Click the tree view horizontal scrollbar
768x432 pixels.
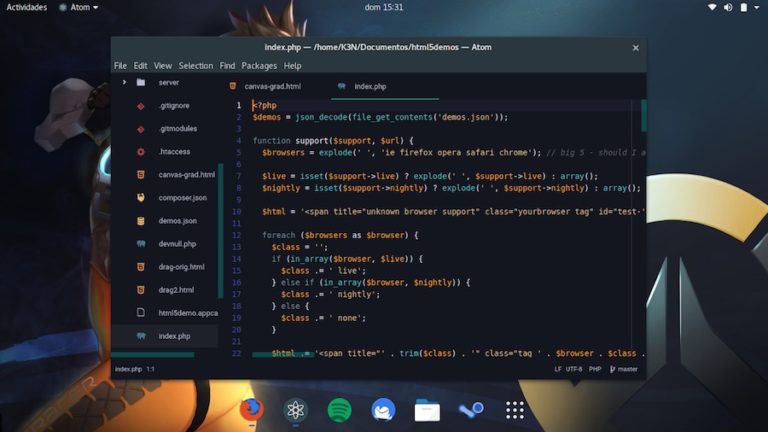point(153,355)
